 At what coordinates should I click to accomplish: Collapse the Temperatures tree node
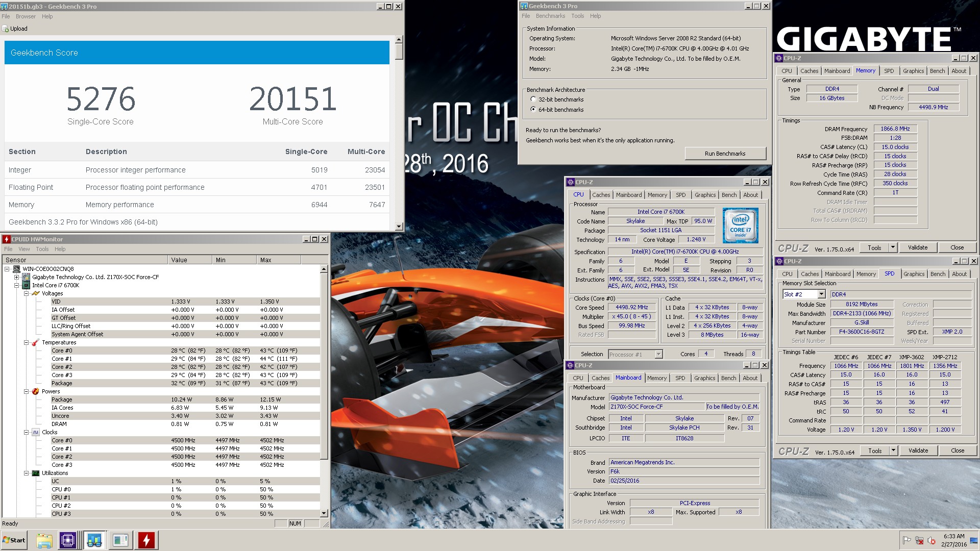26,342
